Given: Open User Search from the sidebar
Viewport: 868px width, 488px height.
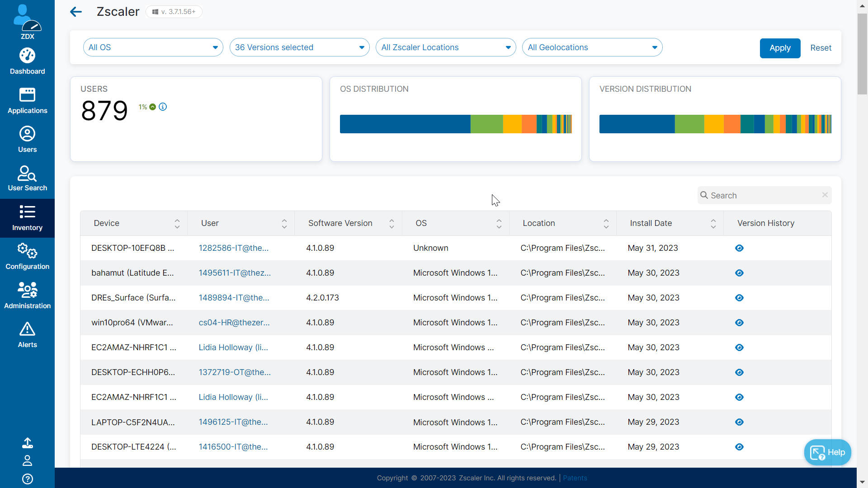Looking at the screenshot, I should click(27, 177).
